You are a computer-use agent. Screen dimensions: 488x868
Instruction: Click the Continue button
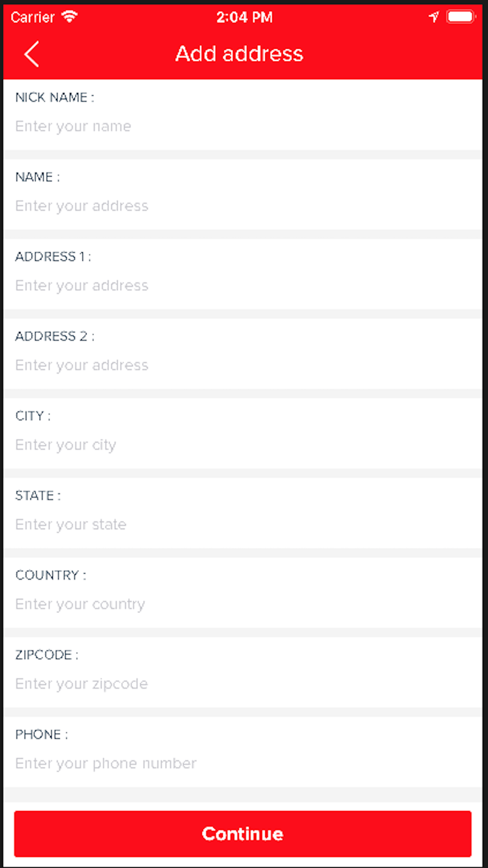point(243,834)
